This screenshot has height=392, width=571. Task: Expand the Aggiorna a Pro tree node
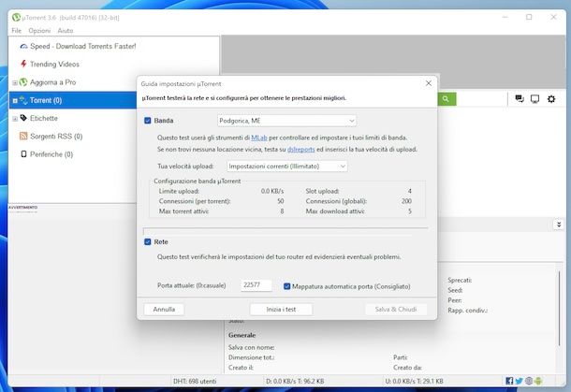click(x=15, y=82)
